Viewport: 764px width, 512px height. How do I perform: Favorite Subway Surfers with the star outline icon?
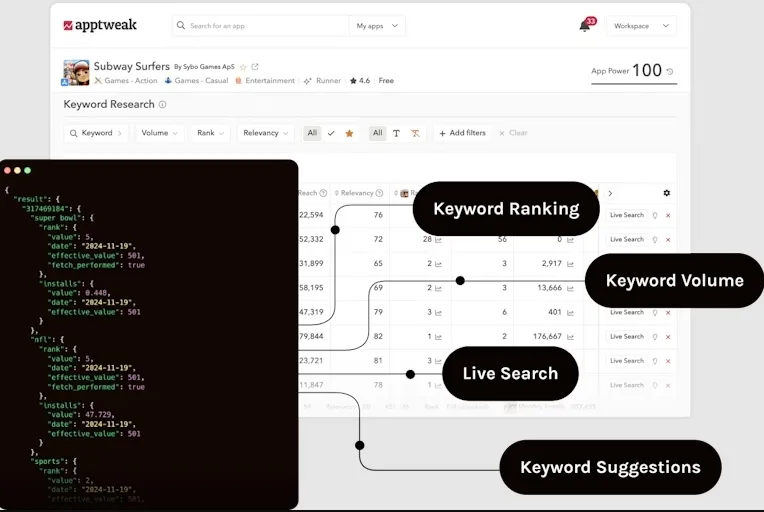click(243, 67)
